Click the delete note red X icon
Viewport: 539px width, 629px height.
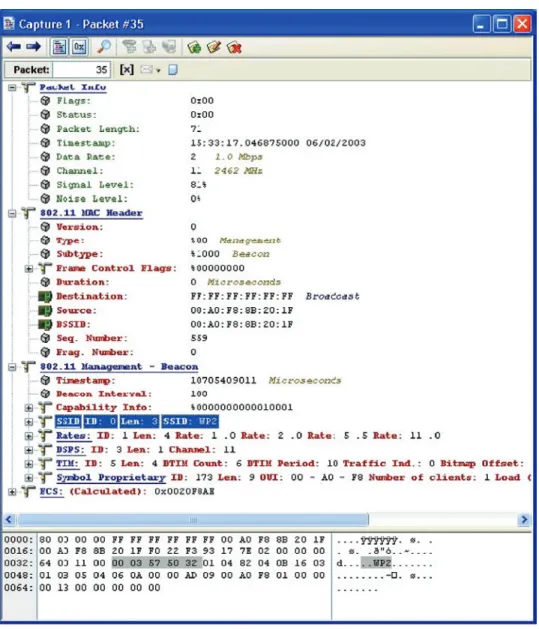coord(234,48)
